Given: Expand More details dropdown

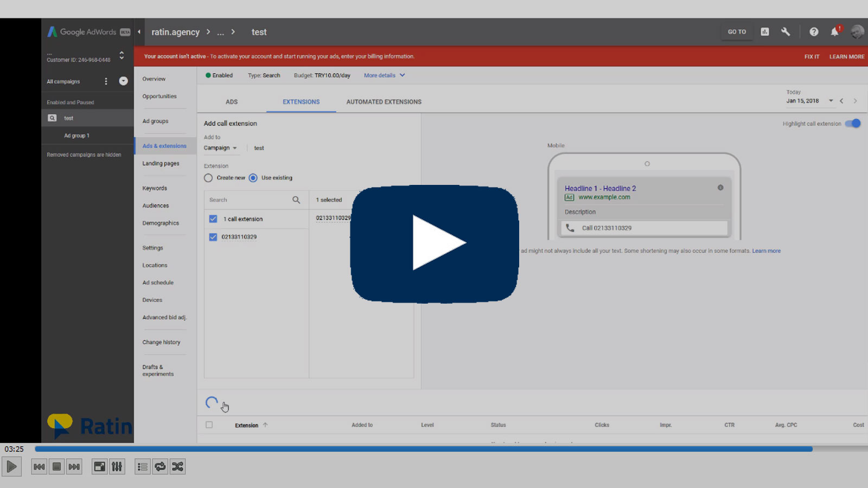Looking at the screenshot, I should [x=385, y=75].
